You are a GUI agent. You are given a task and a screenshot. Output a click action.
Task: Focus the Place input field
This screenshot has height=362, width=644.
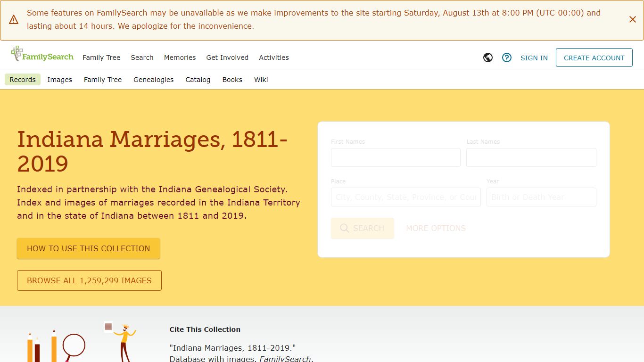click(406, 197)
